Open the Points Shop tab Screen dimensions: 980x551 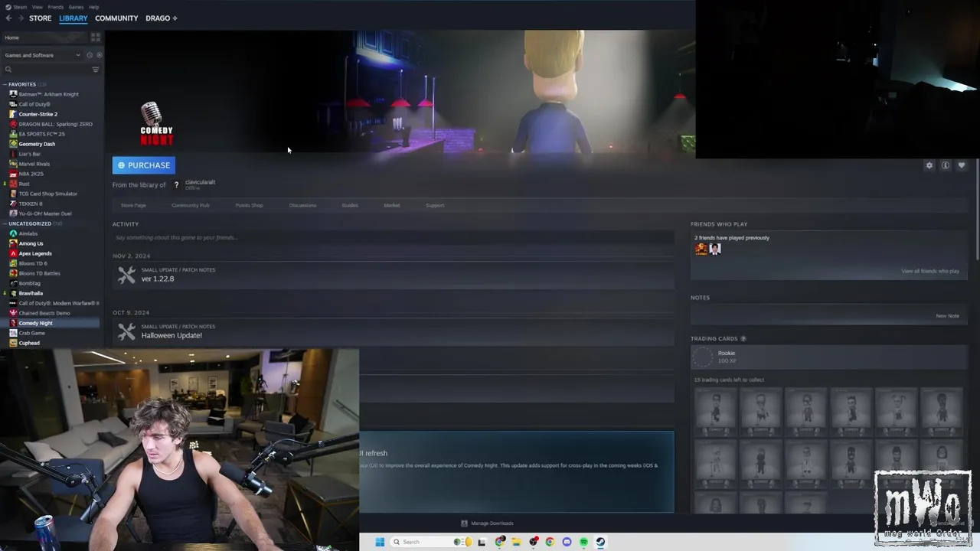pyautogui.click(x=249, y=205)
